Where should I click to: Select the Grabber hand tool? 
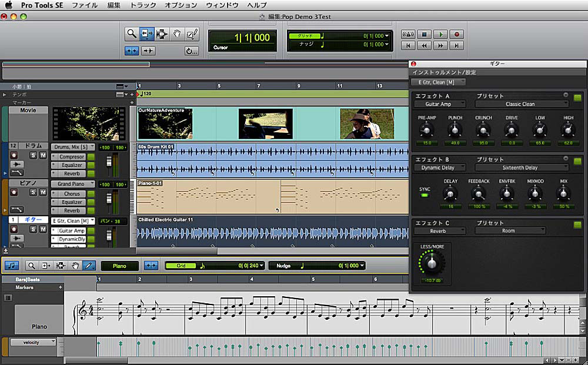[177, 34]
